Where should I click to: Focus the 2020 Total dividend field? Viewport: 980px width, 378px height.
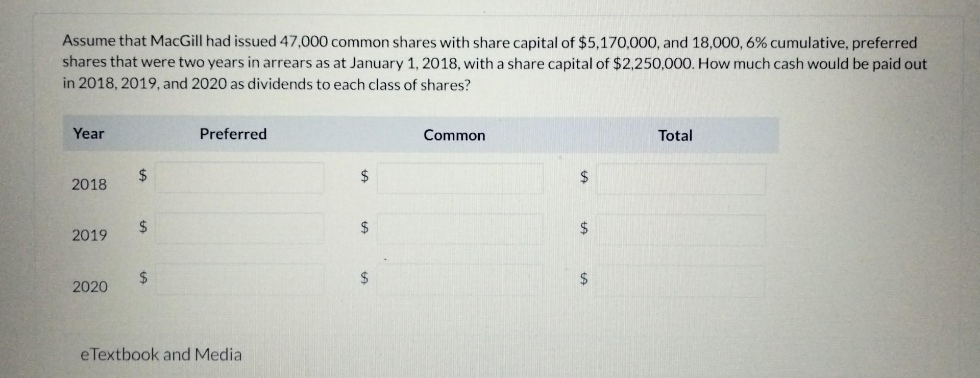[681, 280]
